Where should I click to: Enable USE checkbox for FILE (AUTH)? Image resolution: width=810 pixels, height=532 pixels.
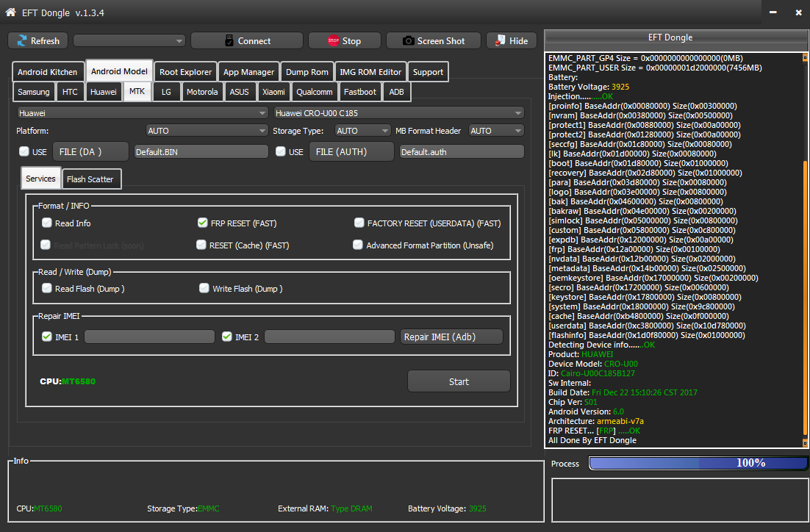coord(281,151)
